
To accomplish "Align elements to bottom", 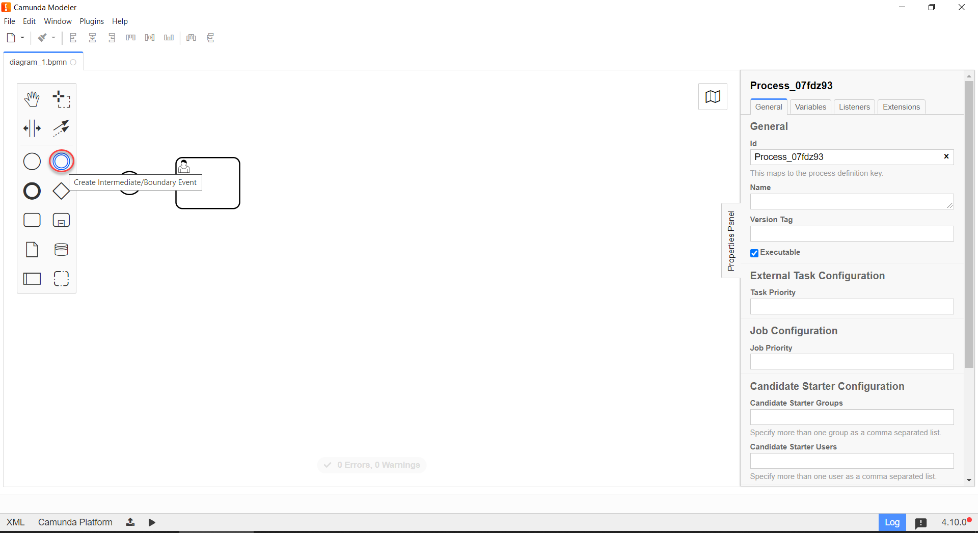I will point(169,38).
